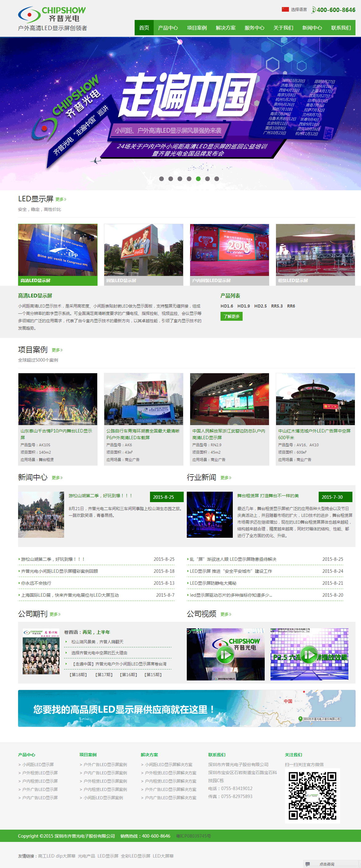
Task: Open the 产品中心 menu
Action: pos(168,28)
